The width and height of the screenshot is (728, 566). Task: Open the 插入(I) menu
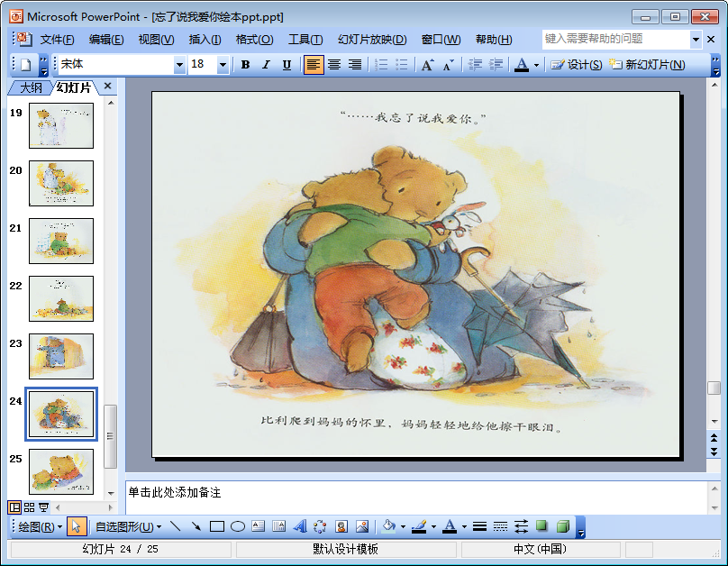pyautogui.click(x=205, y=40)
